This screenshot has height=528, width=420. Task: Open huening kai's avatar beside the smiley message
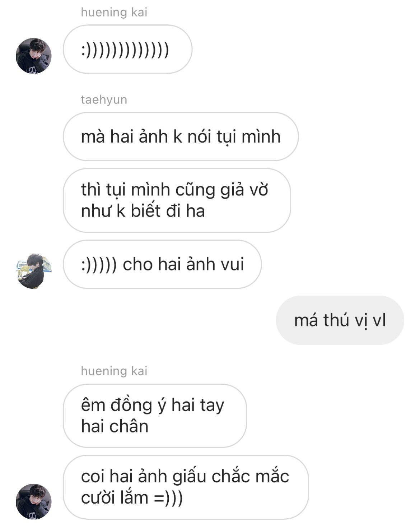[34, 56]
